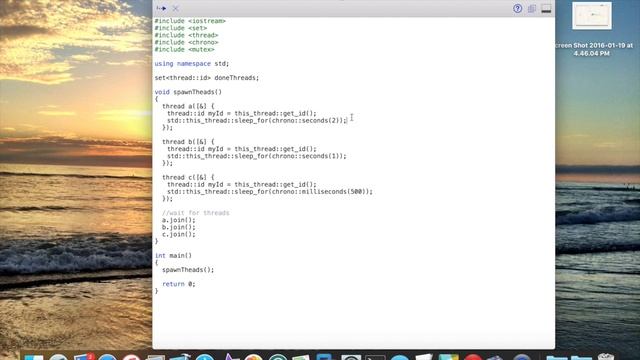640x360 pixels.
Task: Click the //wait for threads comment
Action: [x=196, y=213]
